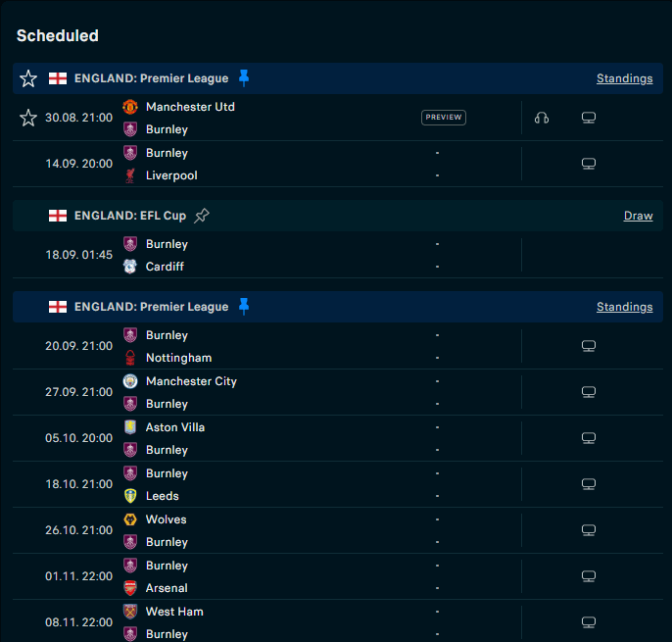Screen dimensions: 672x642
Task: Star the Premier League competition header
Action: coord(28,78)
